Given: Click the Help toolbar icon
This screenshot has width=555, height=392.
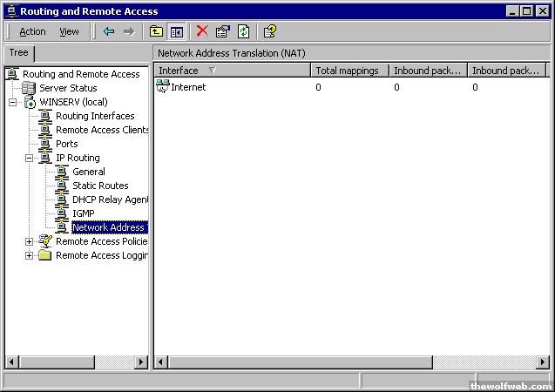Looking at the screenshot, I should coord(270,31).
